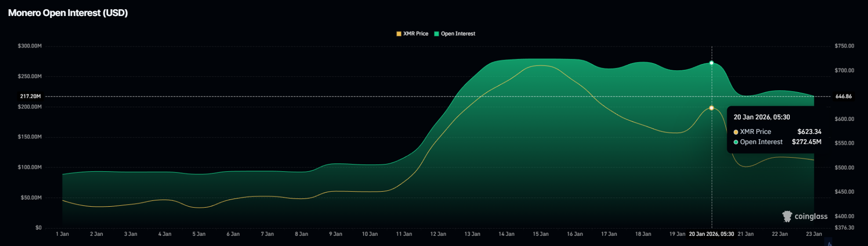Click the $750.00 label on the right axis
Screen dimensions: 868x246
pyautogui.click(x=844, y=46)
